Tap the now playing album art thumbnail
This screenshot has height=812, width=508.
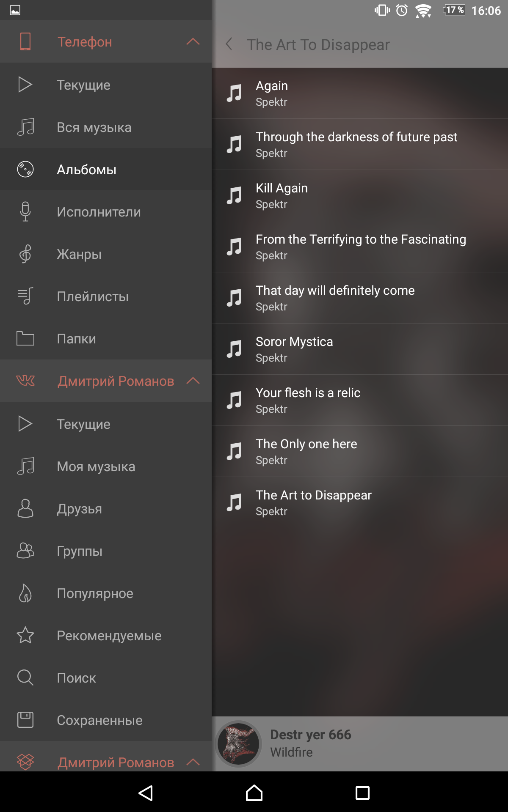coord(239,743)
